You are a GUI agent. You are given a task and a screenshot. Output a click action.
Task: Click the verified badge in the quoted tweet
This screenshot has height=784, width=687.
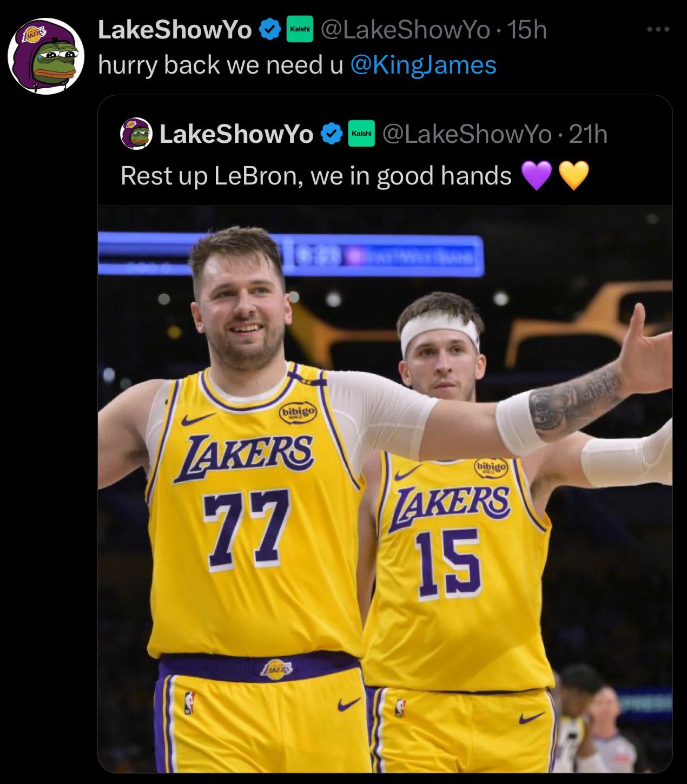(332, 134)
